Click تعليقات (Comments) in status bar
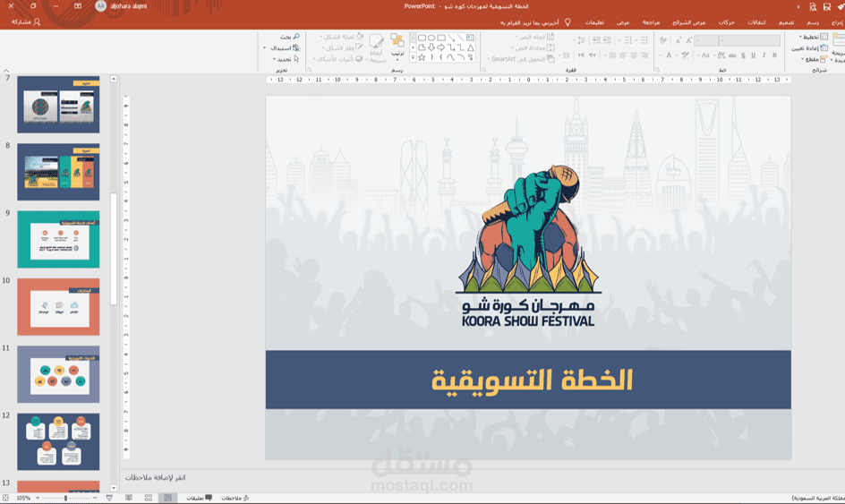 tap(199, 498)
